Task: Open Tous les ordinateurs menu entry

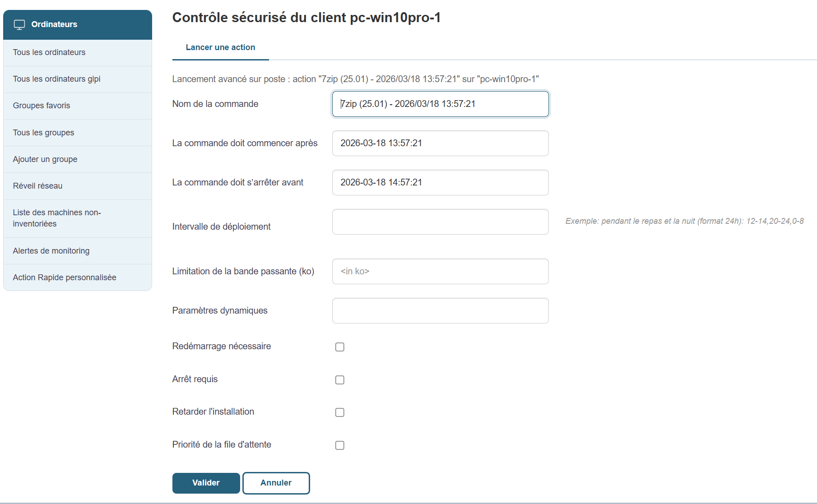Action: pyautogui.click(x=49, y=52)
